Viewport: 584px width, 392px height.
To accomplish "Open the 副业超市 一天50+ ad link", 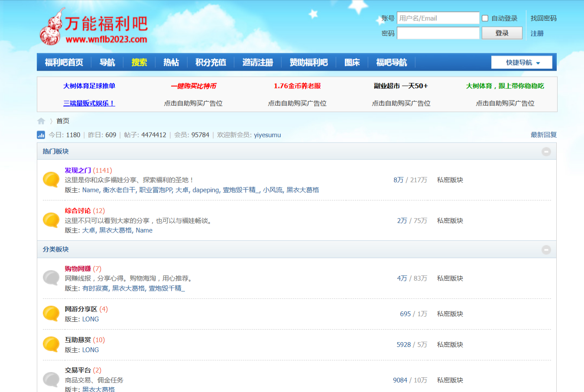I will pyautogui.click(x=401, y=86).
